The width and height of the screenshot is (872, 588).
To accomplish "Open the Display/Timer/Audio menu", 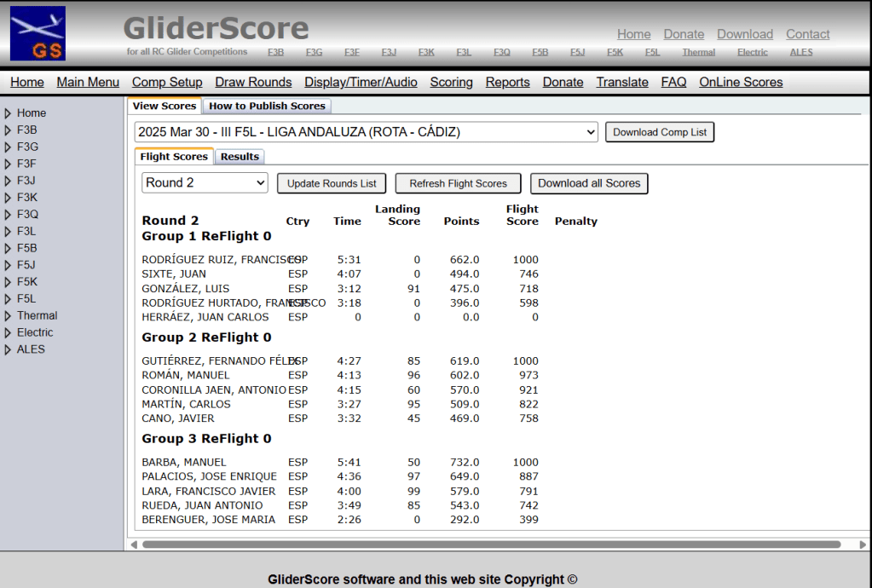I will (x=361, y=83).
